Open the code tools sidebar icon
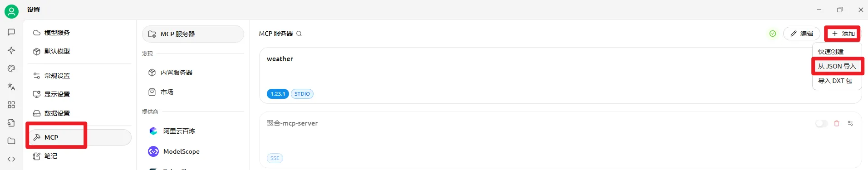Image resolution: width=868 pixels, height=170 pixels. point(11,159)
